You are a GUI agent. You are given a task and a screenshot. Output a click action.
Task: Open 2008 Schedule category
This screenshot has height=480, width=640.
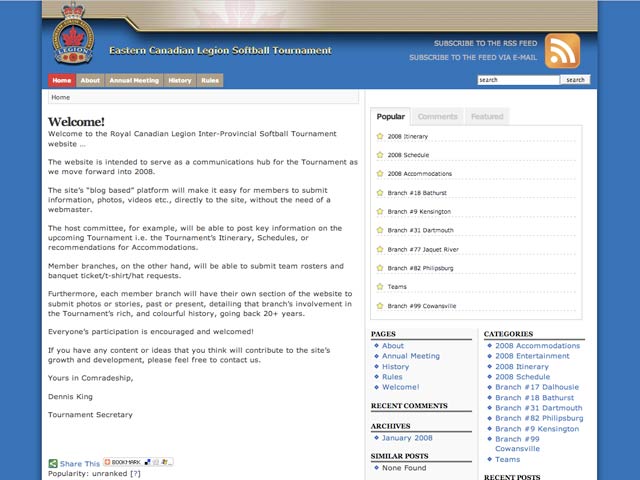pos(522,377)
